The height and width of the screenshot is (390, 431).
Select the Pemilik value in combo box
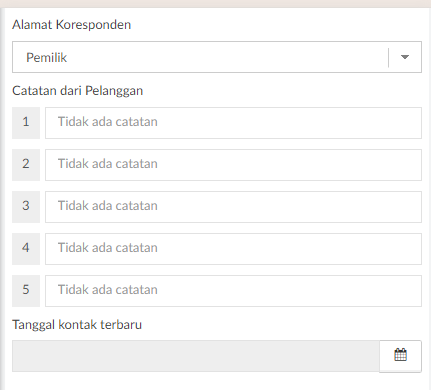(46, 57)
